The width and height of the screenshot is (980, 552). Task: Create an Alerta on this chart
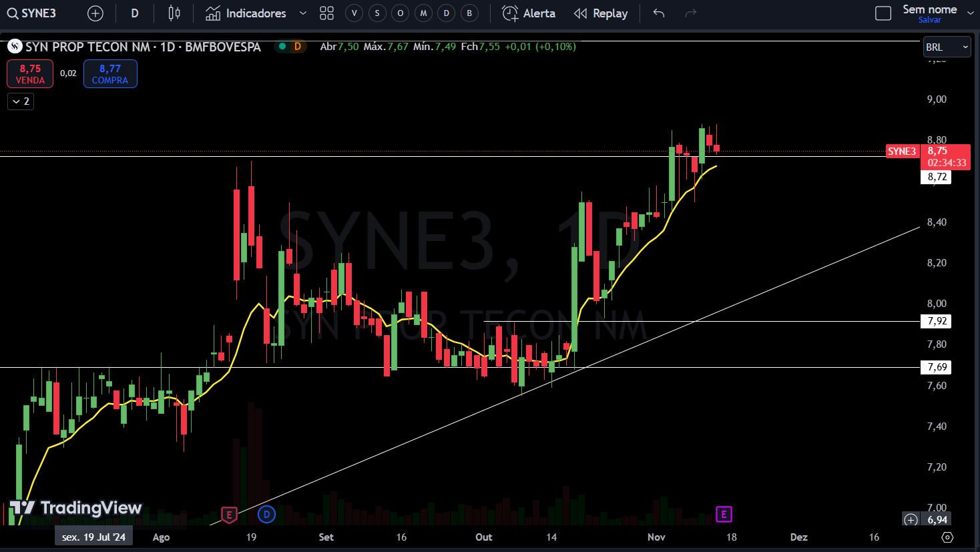click(529, 13)
